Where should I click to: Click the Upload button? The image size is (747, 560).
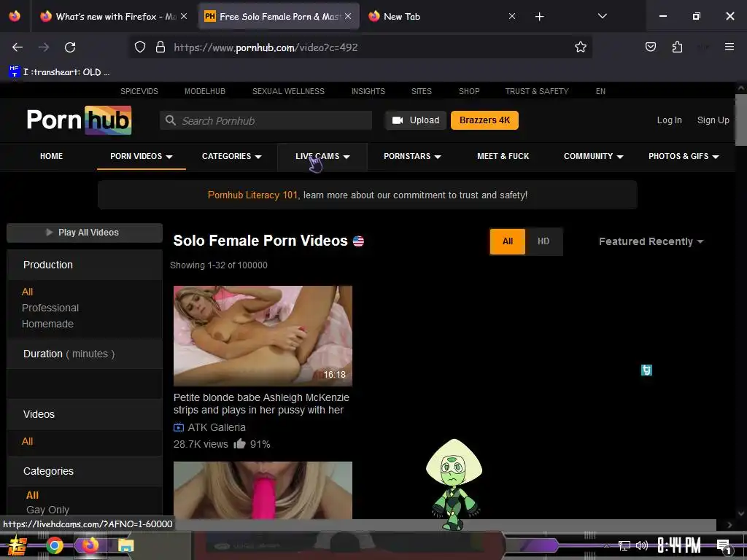415,120
